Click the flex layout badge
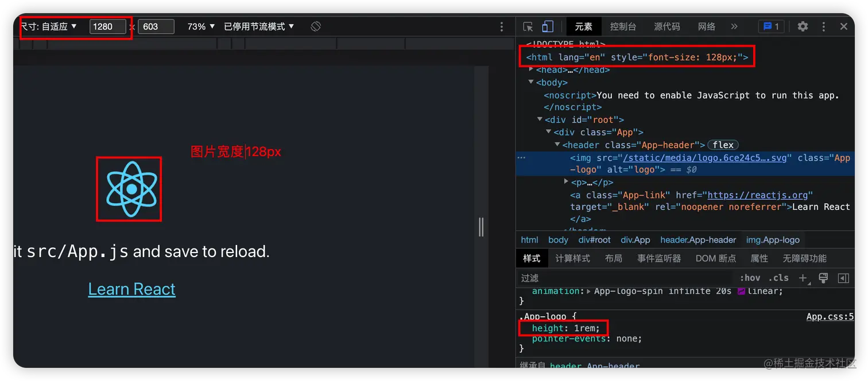 click(723, 145)
